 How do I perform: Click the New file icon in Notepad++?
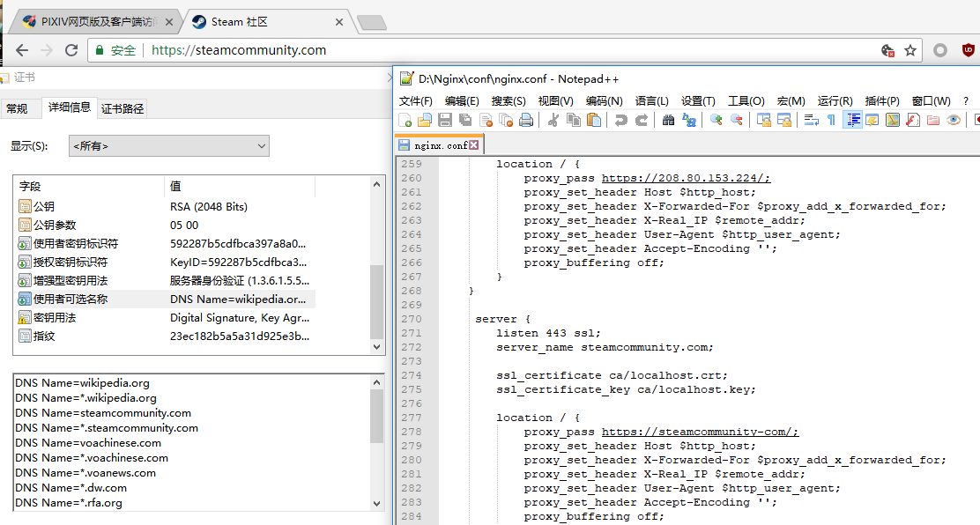point(405,120)
